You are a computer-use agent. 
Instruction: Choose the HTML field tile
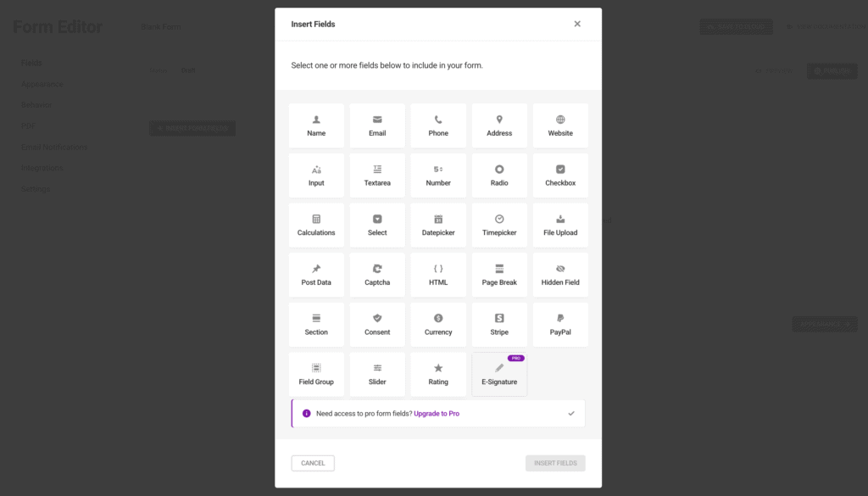(438, 275)
